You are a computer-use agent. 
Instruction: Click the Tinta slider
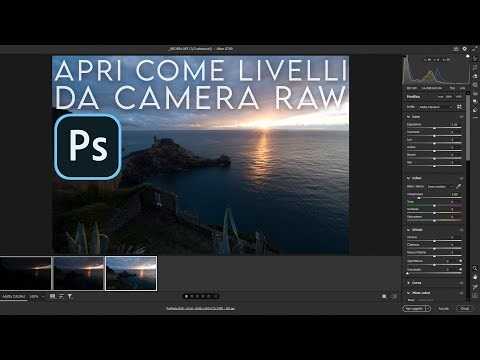[434, 206]
